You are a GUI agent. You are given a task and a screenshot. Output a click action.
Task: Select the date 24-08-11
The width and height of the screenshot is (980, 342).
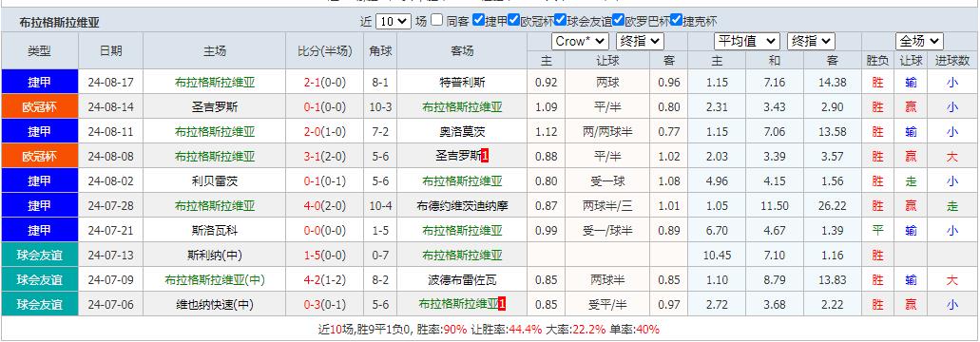coord(110,132)
